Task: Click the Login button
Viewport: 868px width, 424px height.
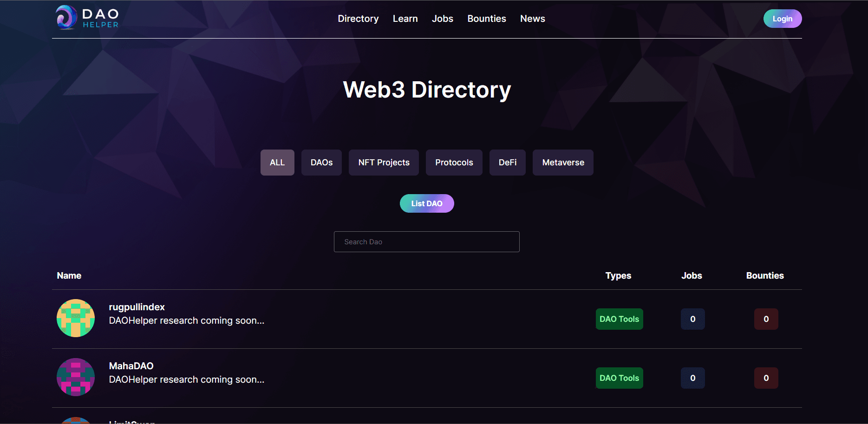Action: click(x=783, y=19)
